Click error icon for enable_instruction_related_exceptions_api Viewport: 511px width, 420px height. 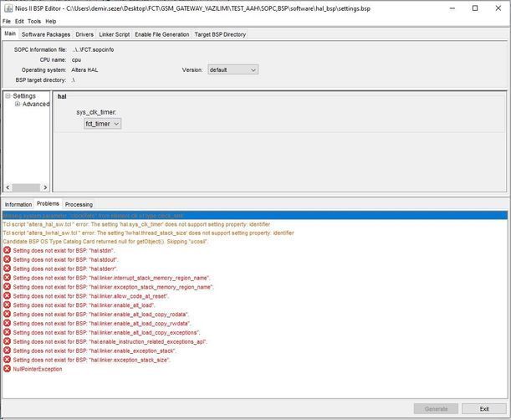(x=7, y=341)
